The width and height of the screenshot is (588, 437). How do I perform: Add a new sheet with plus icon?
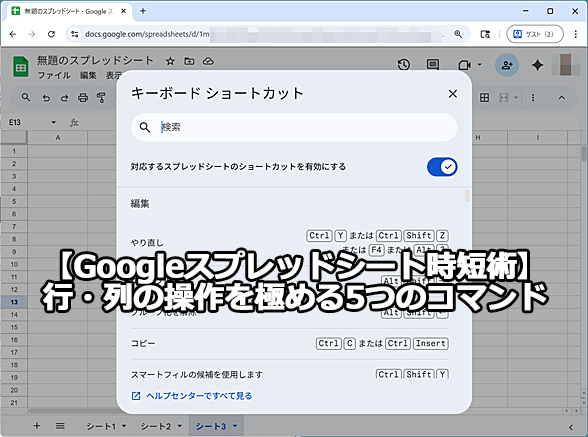click(37, 426)
